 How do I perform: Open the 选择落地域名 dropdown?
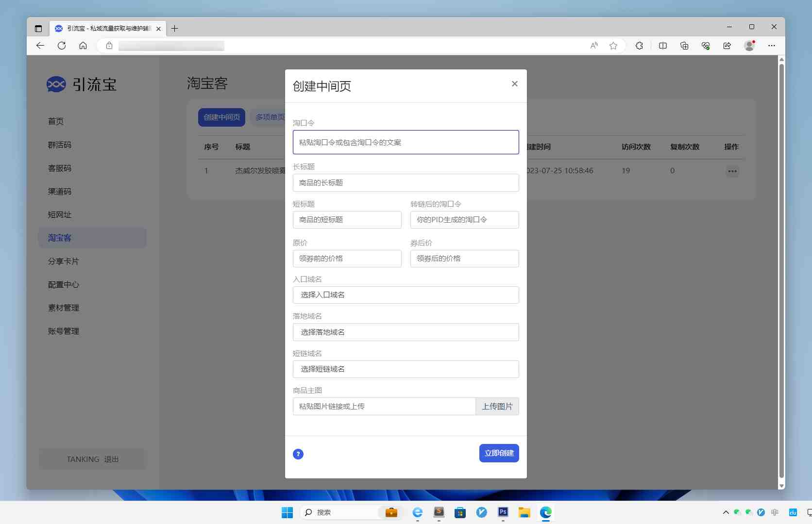pyautogui.click(x=406, y=332)
